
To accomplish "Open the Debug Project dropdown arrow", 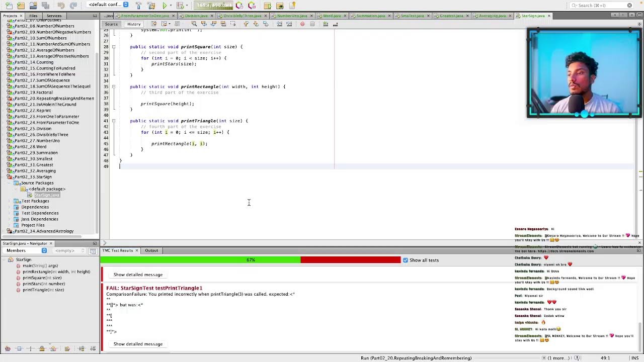I will point(186,6).
